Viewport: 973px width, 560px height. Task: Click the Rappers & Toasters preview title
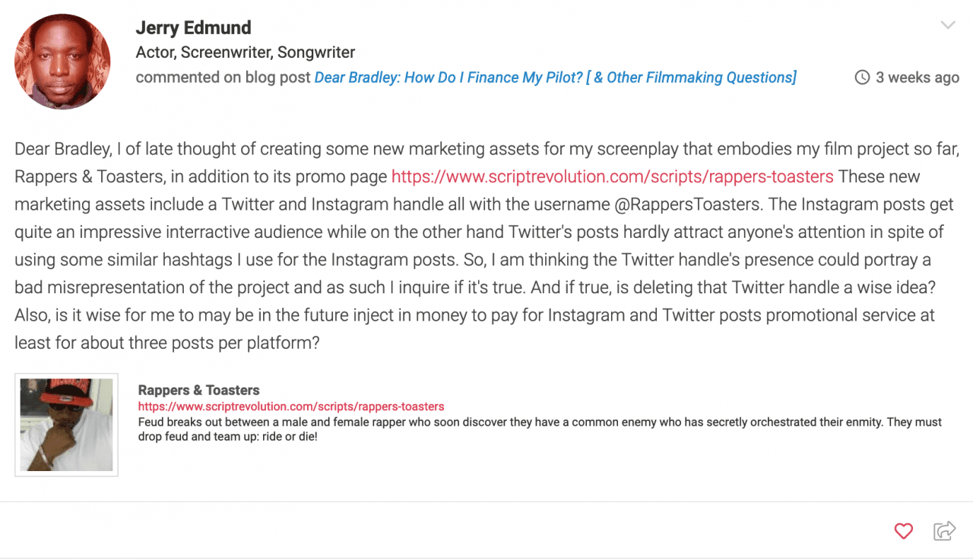pos(199,391)
